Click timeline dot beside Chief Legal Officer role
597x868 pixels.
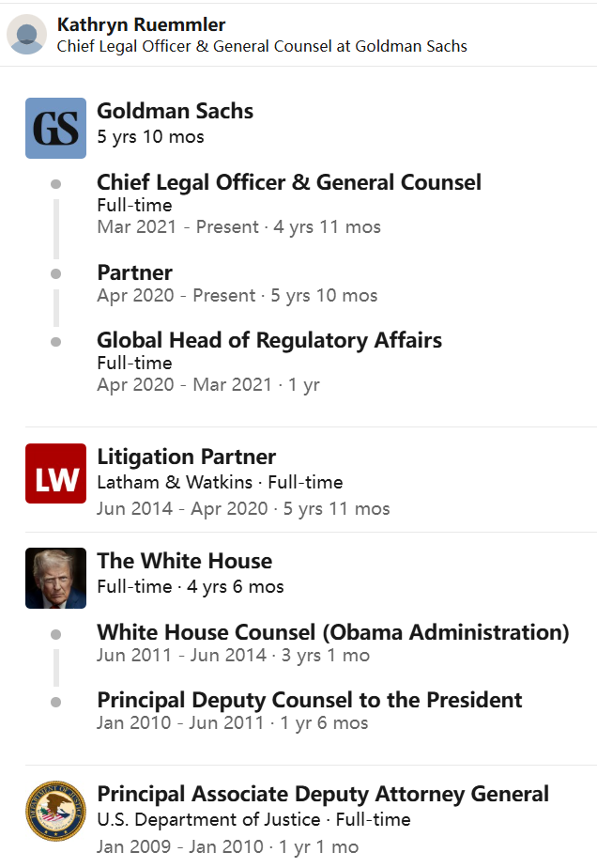point(56,184)
